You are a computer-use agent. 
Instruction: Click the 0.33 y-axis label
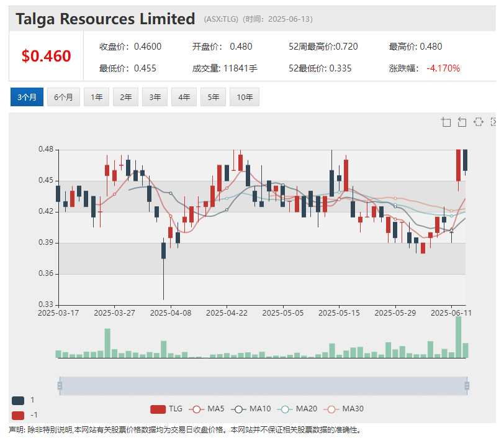46,304
